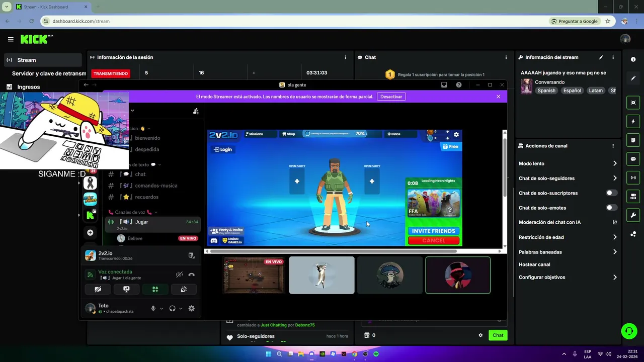Click Windows Start button
644x362 pixels.
coord(269,354)
